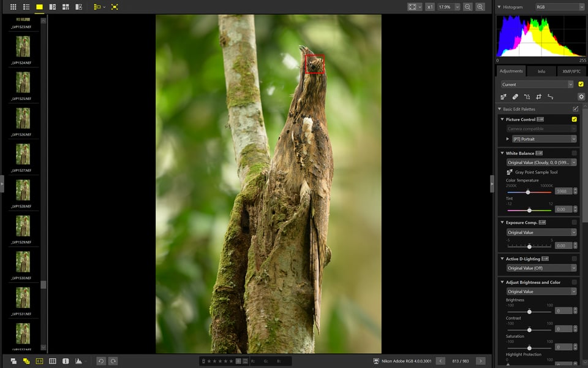The width and height of the screenshot is (588, 368).
Task: Collapse the Histogram panel
Action: point(499,7)
